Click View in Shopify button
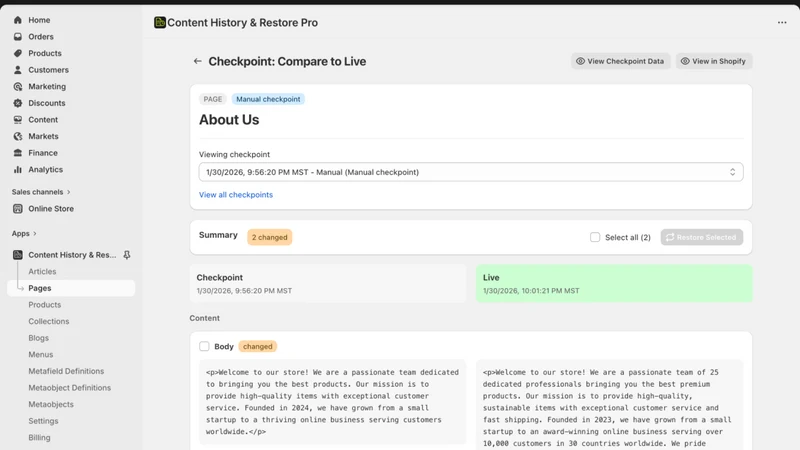 pos(714,61)
